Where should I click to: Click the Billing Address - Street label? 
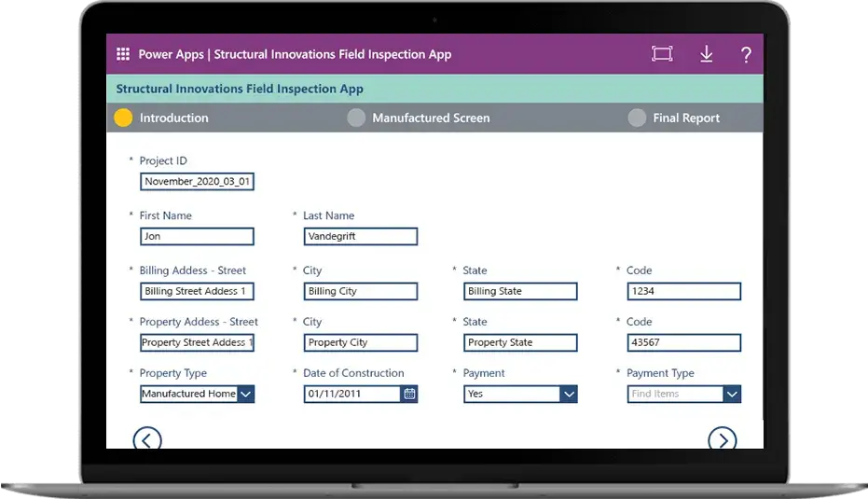coord(193,270)
